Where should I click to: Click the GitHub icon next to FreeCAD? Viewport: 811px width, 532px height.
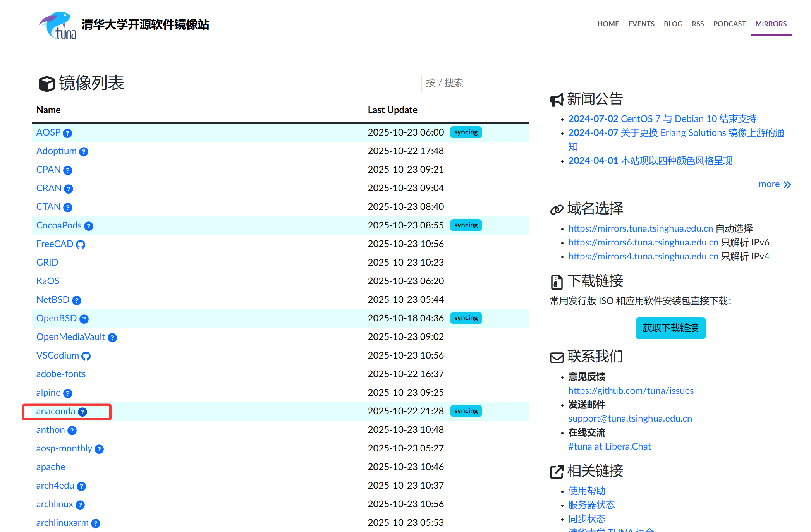pyautogui.click(x=81, y=245)
